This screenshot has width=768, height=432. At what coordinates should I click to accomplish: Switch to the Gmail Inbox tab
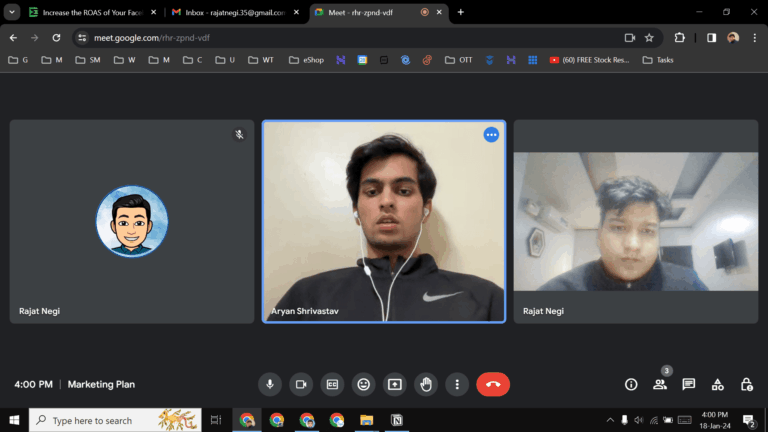click(235, 12)
